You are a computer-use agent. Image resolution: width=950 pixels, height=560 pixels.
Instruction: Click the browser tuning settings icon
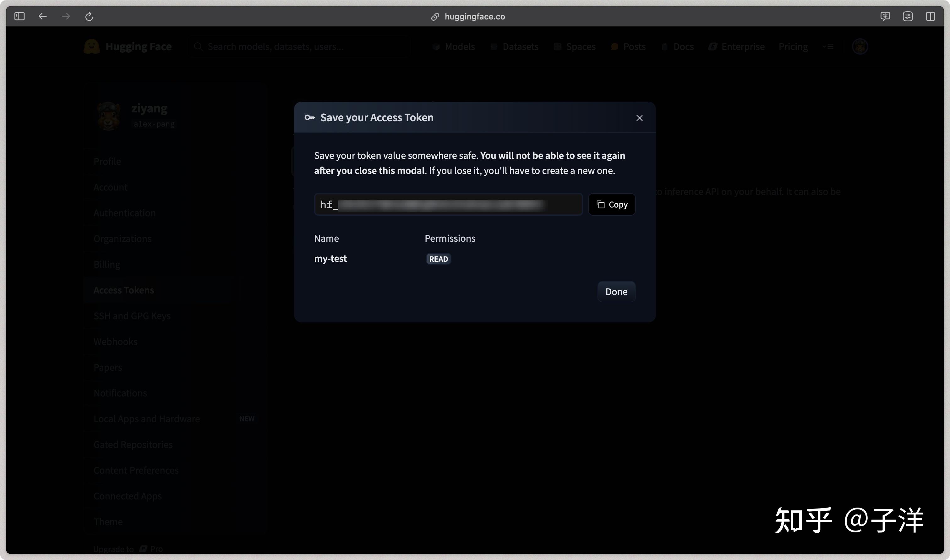click(908, 17)
